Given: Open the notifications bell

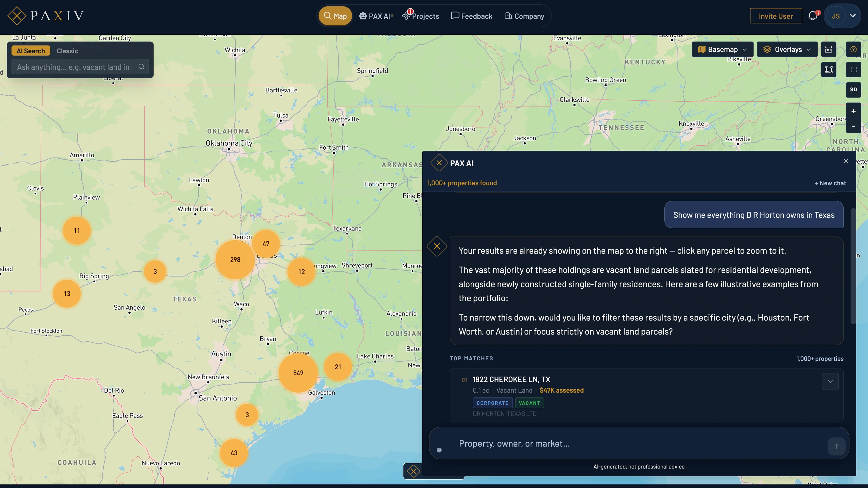Looking at the screenshot, I should pos(813,16).
